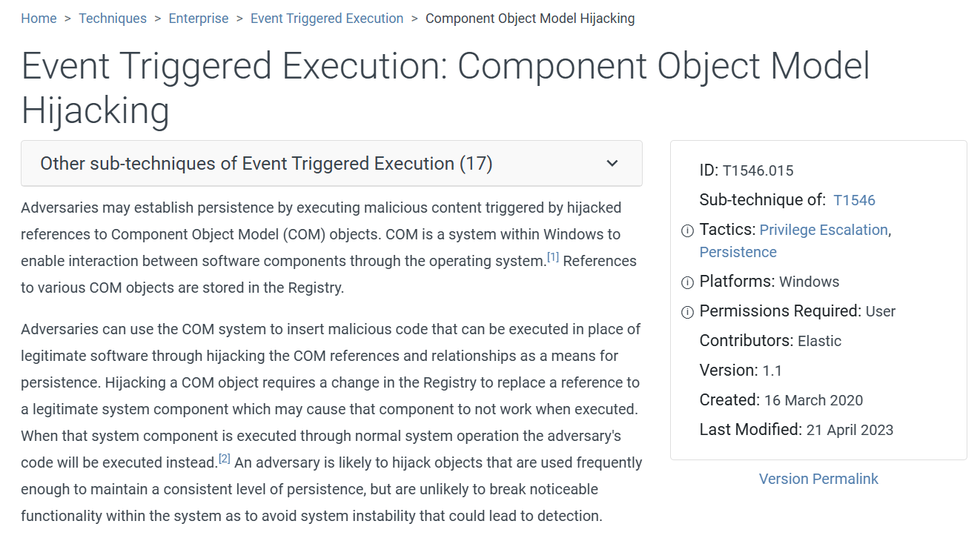Open the Techniques breadcrumb link
Image resolution: width=980 pixels, height=541 pixels.
click(x=113, y=19)
